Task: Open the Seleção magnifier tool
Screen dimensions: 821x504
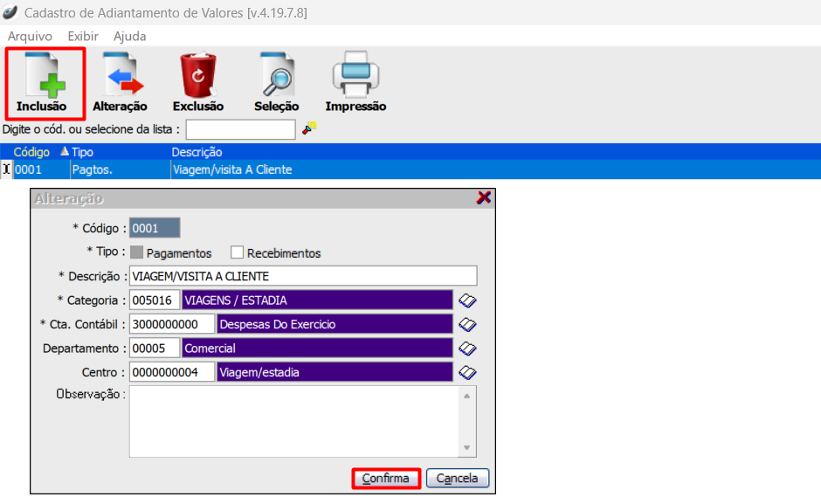Action: click(276, 83)
